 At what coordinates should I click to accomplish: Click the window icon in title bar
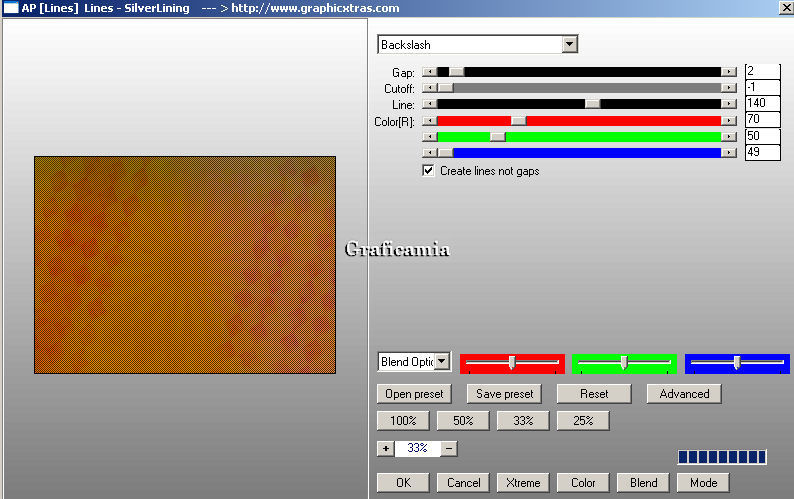click(x=11, y=8)
